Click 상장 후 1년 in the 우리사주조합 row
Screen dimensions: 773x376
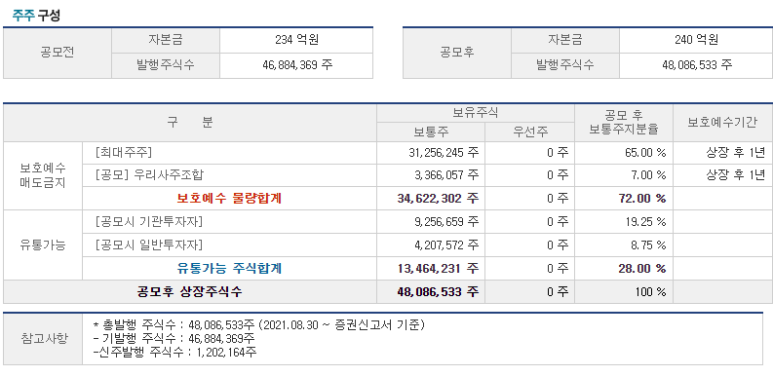[736, 175]
